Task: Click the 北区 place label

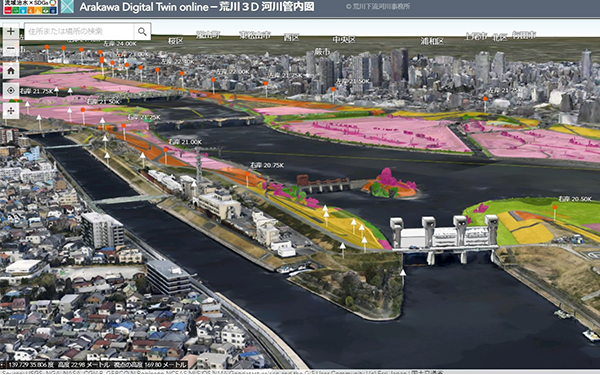Action: tap(500, 37)
